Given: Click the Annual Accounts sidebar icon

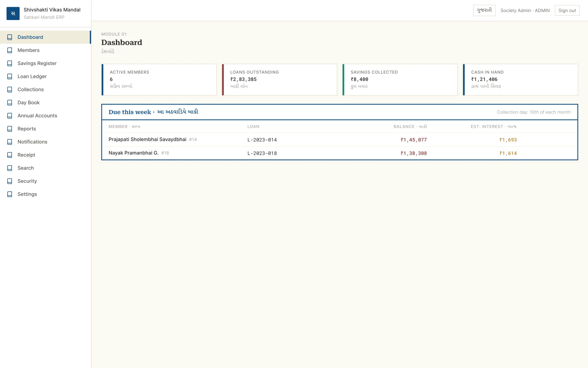Looking at the screenshot, I should (x=10, y=116).
